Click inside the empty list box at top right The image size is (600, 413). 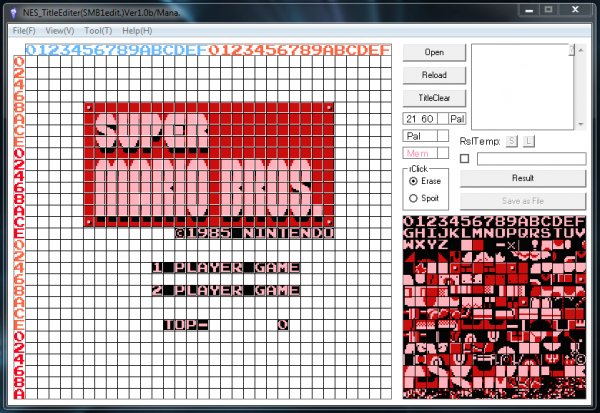coord(522,87)
